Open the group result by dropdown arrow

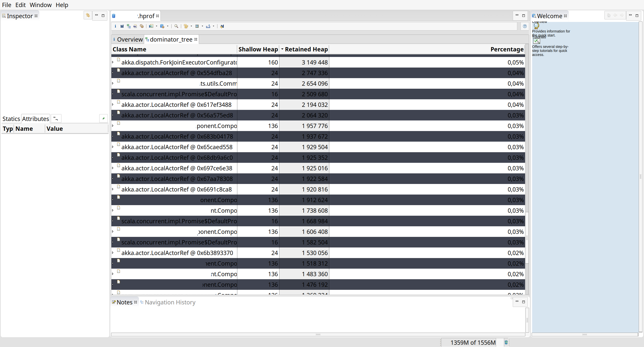coord(191,26)
